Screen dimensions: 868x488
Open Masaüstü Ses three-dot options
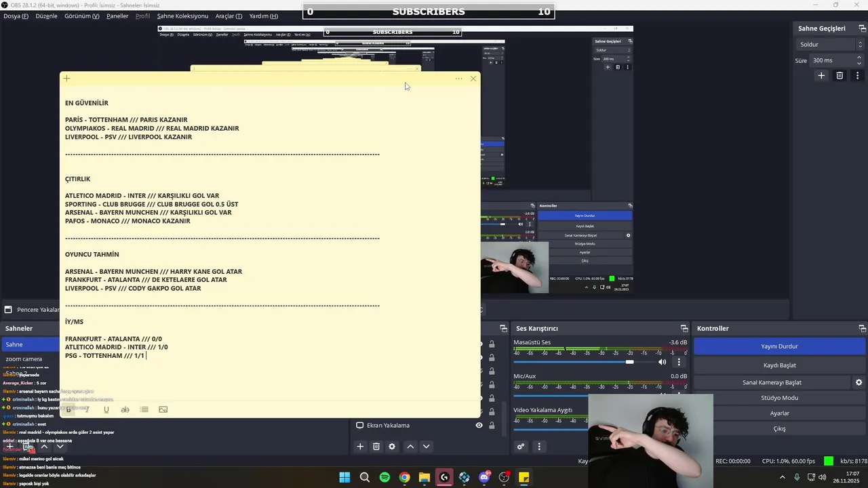(x=679, y=362)
